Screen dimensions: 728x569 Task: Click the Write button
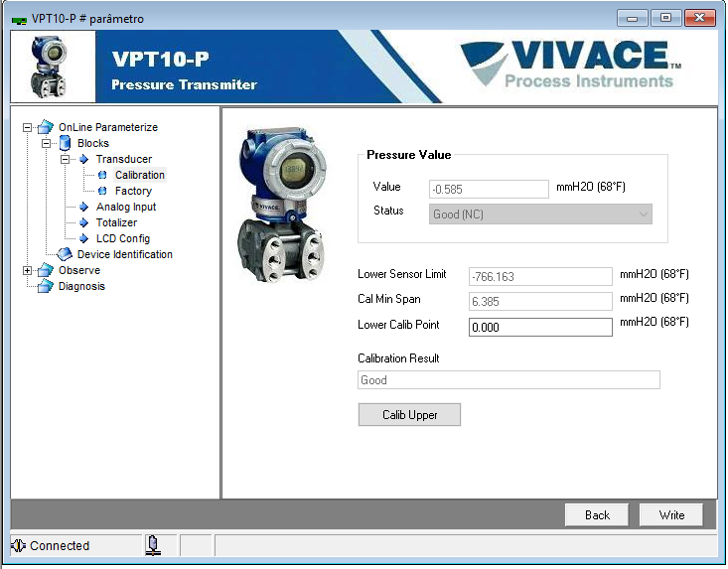[x=671, y=515]
